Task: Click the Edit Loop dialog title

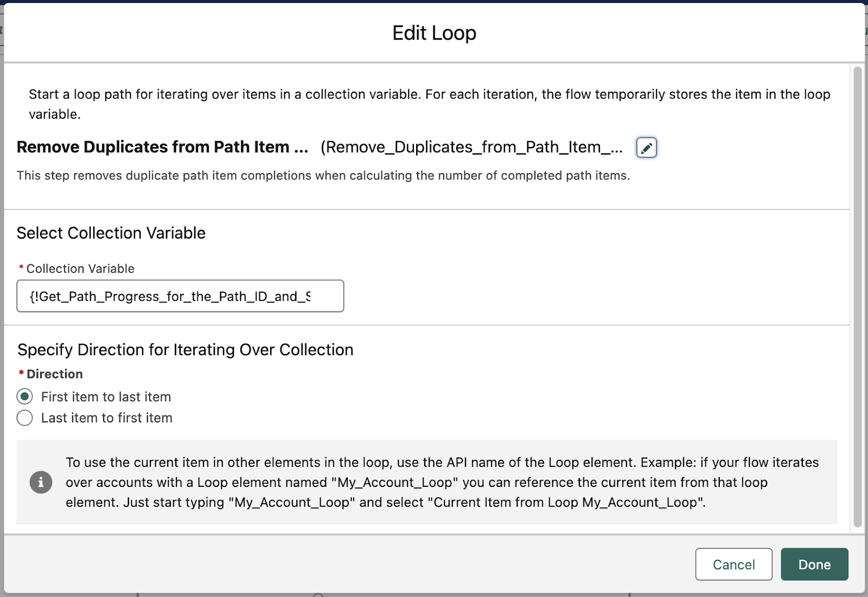Action: (434, 33)
